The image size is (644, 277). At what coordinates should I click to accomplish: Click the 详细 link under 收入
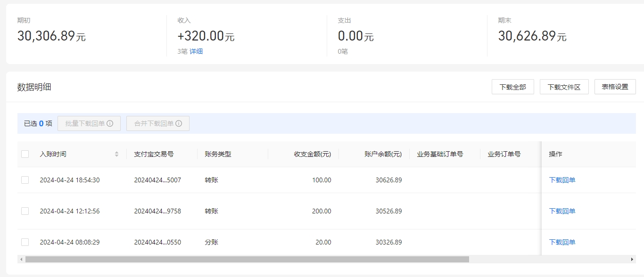click(196, 51)
